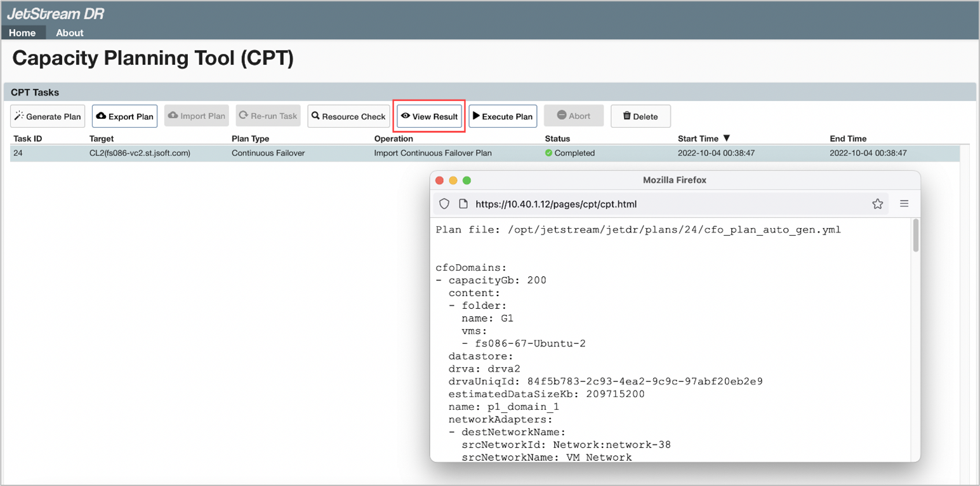
Task: Click the Import Plan cloud upload button
Action: (x=196, y=116)
